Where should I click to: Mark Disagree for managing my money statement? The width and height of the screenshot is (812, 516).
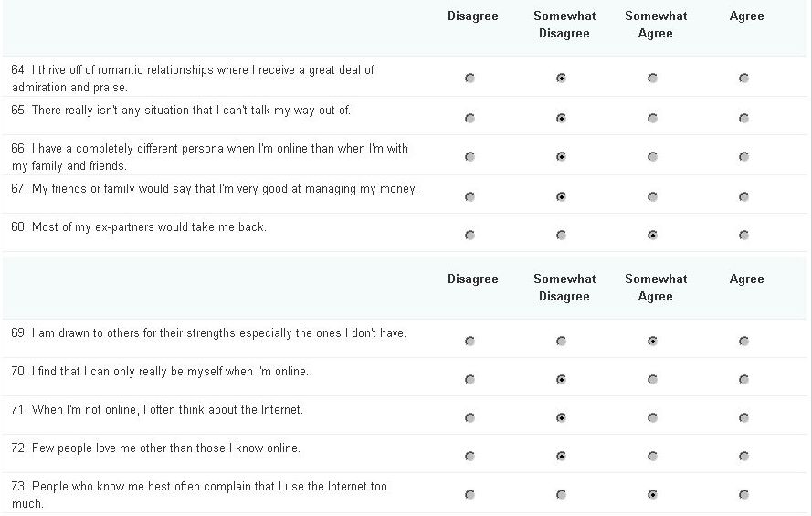[469, 197]
